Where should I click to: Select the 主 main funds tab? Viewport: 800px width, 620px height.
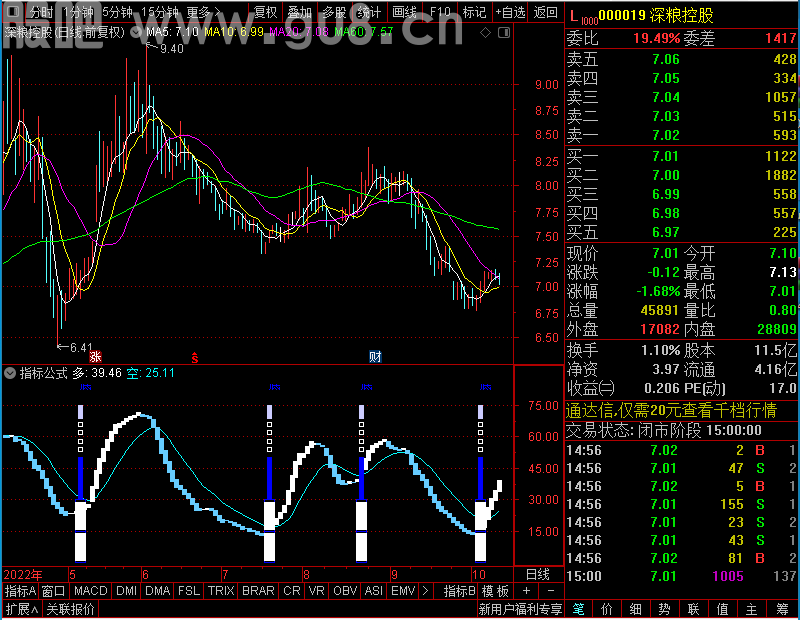[752, 609]
